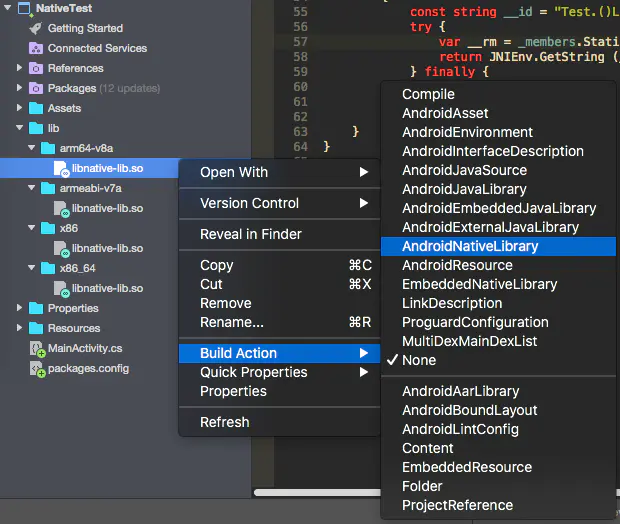Open the Version Control submenu
The image size is (620, 524).
[x=279, y=203]
